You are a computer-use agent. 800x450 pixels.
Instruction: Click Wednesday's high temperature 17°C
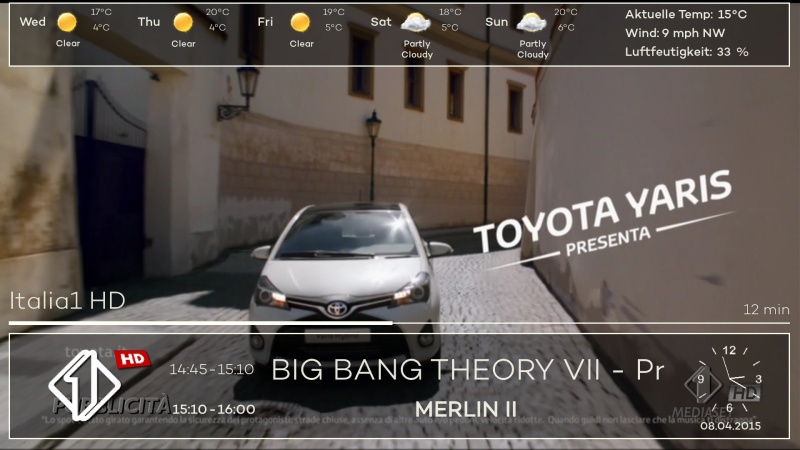(101, 12)
